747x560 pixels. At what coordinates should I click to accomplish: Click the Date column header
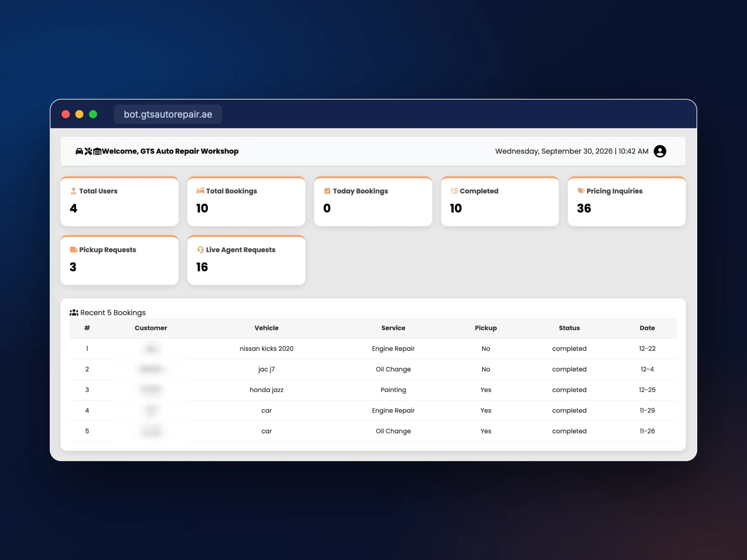click(x=647, y=328)
